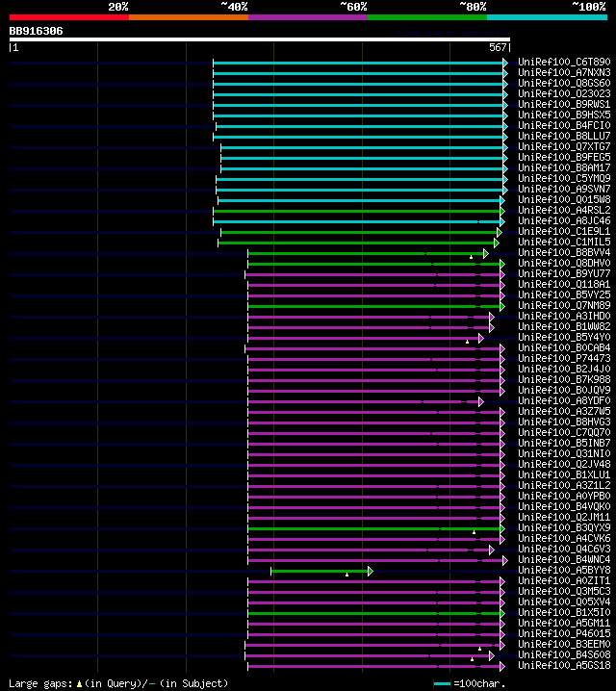Click the orange ~40% identity legend segment
616x691 pixels.
[189, 17]
